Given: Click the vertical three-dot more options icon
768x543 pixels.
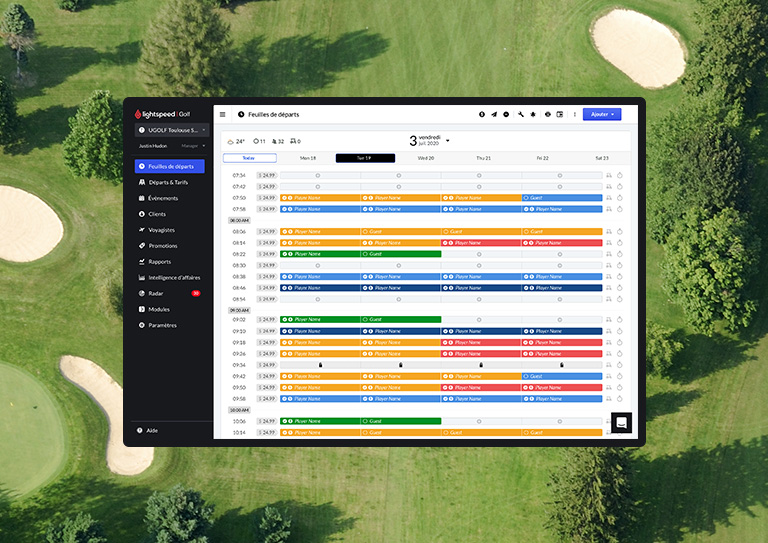Looking at the screenshot, I should tap(574, 114).
